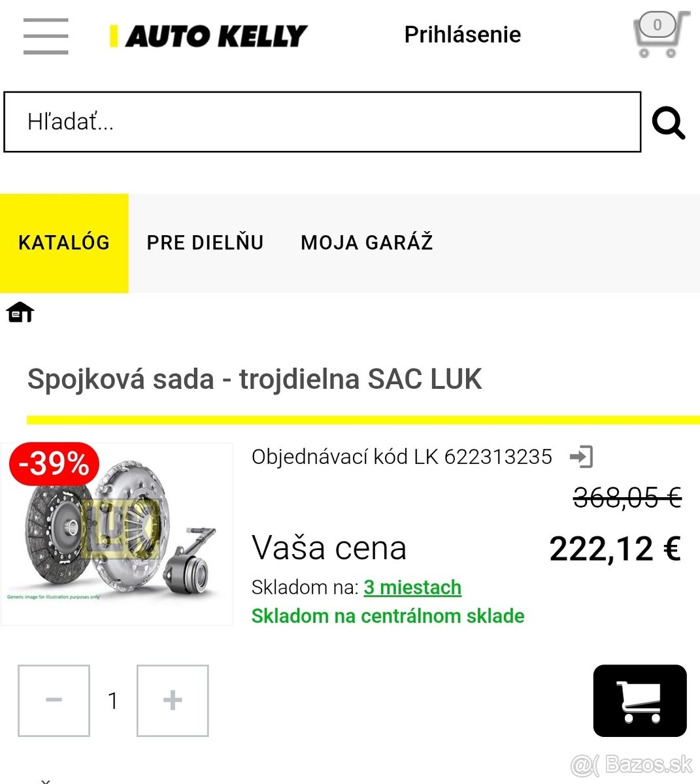
Task: Click the home breadcrumb icon
Action: click(20, 312)
